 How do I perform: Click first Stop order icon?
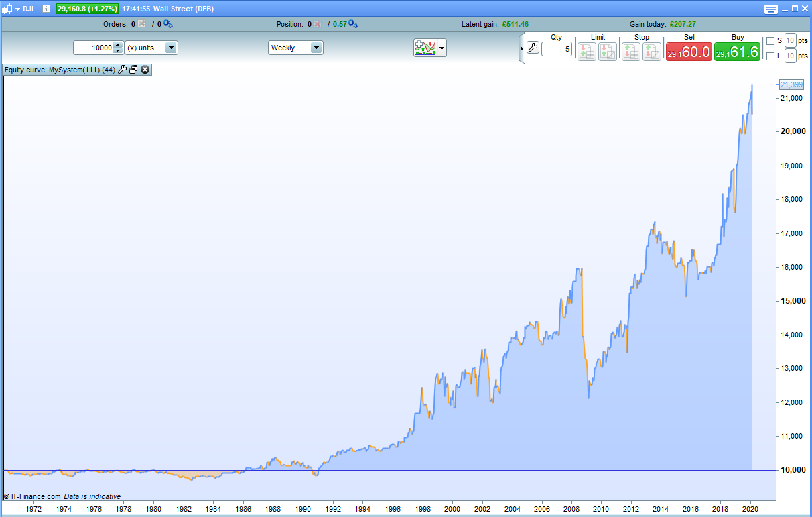click(x=631, y=52)
